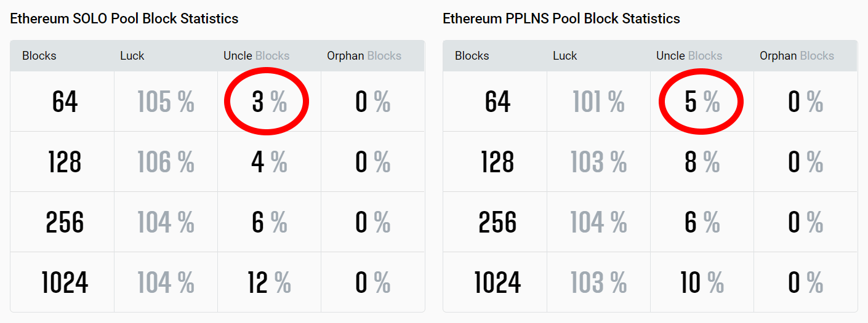Click the PPLNS 256 blocks row label

pyautogui.click(x=497, y=223)
